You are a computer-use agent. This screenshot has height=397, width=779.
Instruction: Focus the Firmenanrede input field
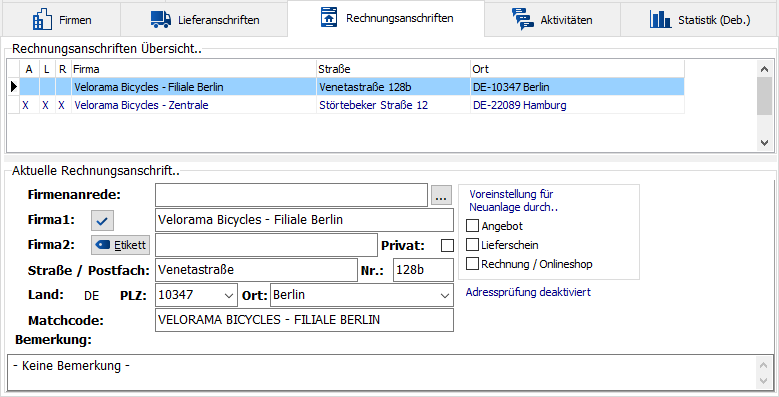point(291,195)
